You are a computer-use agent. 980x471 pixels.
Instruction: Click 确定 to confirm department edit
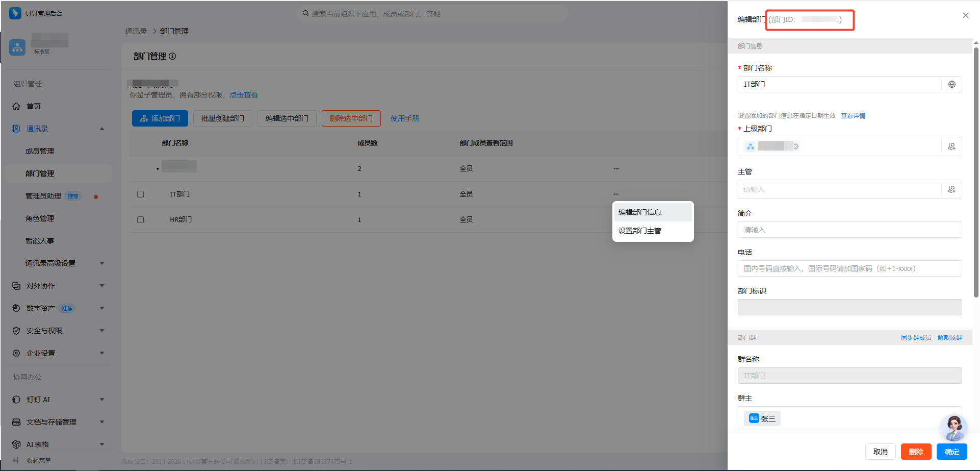pyautogui.click(x=952, y=452)
